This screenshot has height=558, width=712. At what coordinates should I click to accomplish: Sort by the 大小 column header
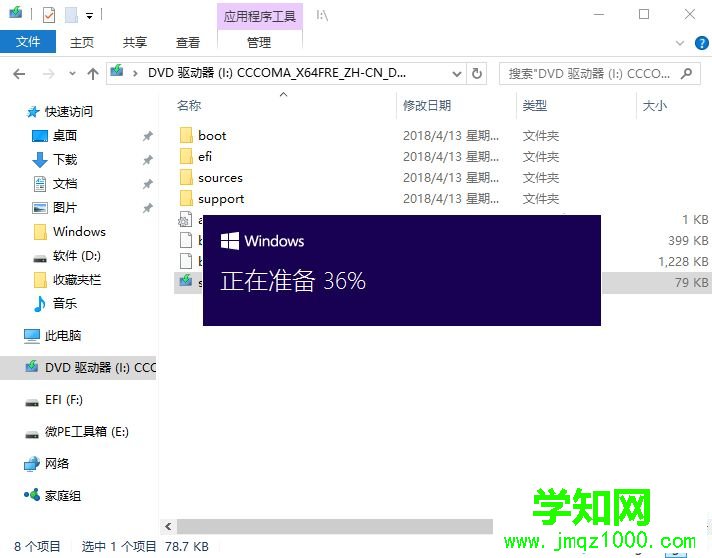pos(654,105)
